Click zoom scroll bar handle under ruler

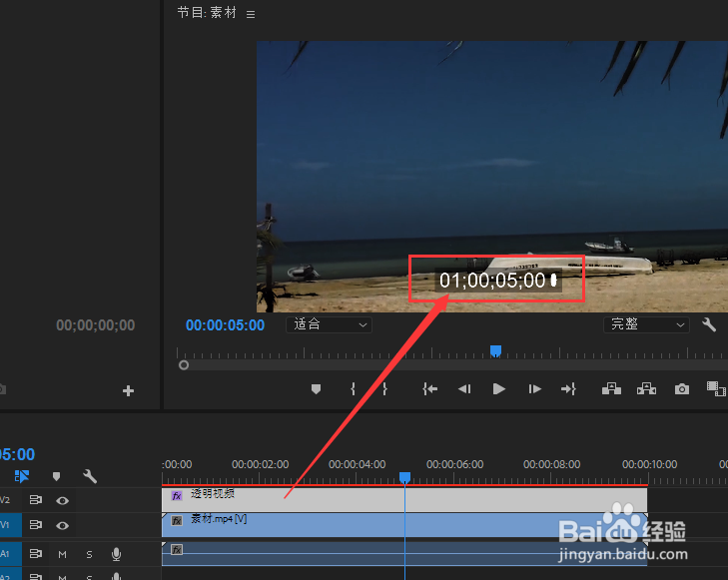coord(184,365)
